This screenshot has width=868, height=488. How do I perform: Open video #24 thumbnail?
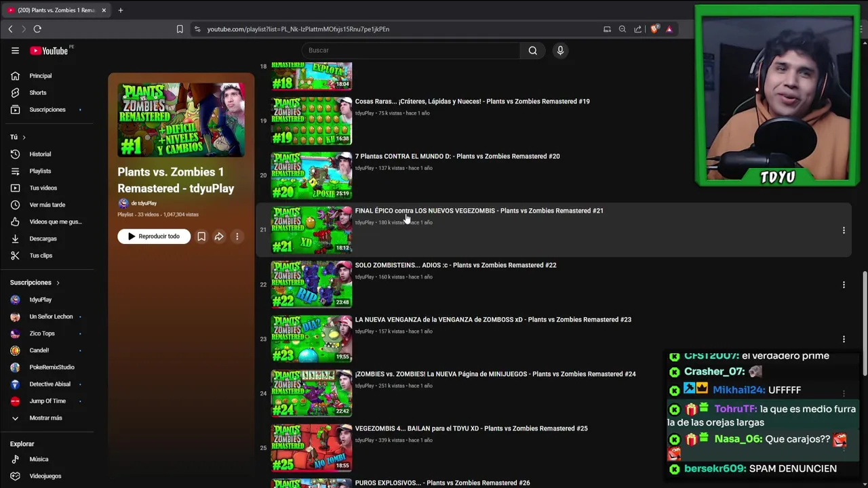click(312, 394)
